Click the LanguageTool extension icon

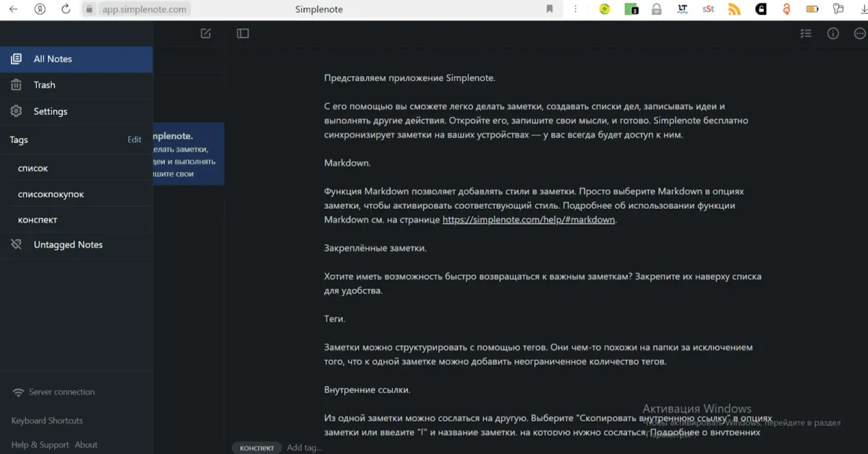pos(682,9)
